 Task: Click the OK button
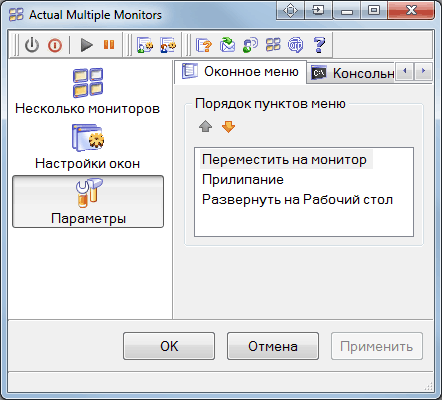click(169, 346)
